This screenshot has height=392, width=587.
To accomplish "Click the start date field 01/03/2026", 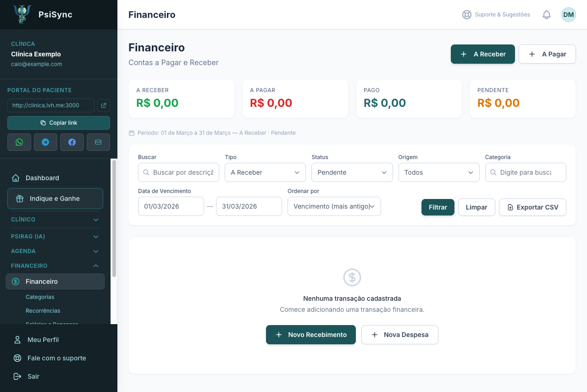I will pyautogui.click(x=171, y=206).
